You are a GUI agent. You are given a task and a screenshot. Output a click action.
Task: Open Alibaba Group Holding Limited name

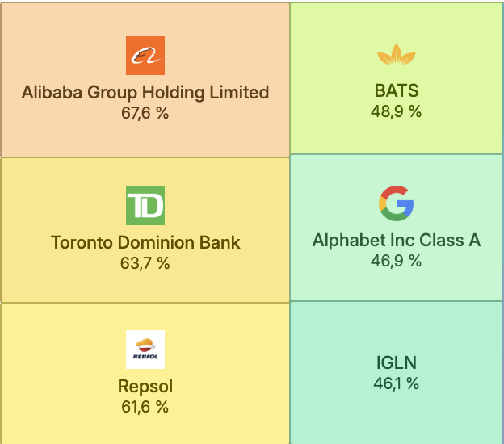[x=145, y=92]
